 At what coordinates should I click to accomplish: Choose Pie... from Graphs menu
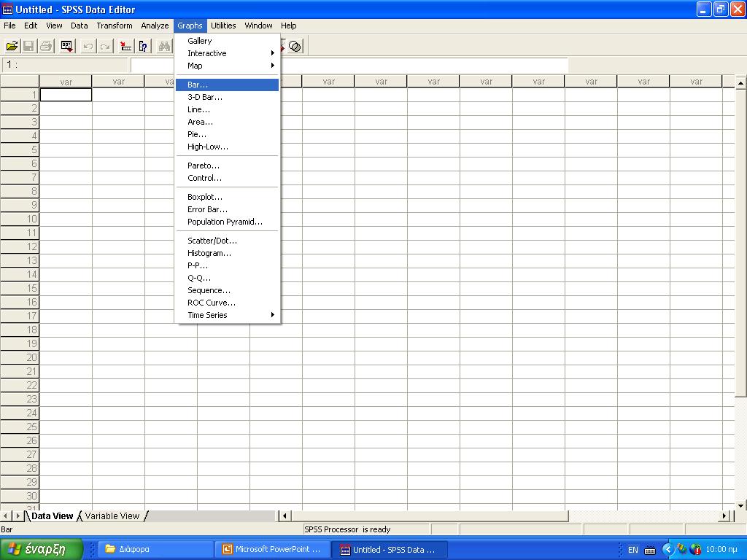click(x=228, y=134)
